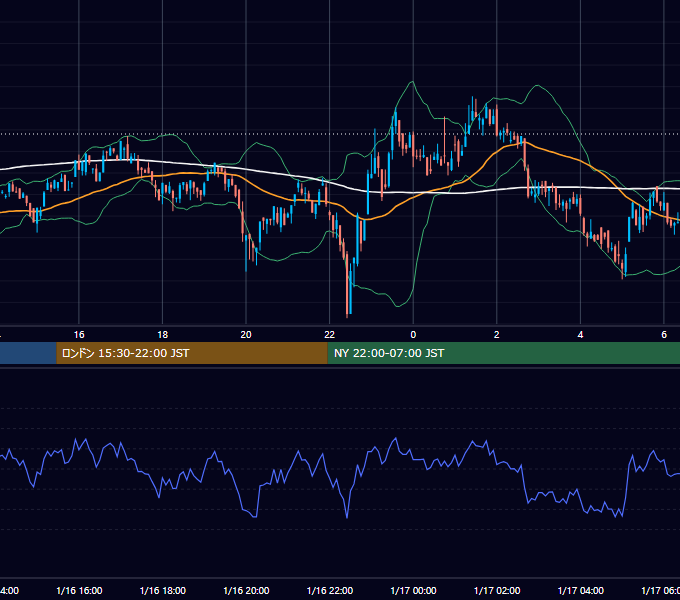Click the '1/16 22:00' time label
Image resolution: width=680 pixels, height=600 pixels.
click(x=330, y=590)
